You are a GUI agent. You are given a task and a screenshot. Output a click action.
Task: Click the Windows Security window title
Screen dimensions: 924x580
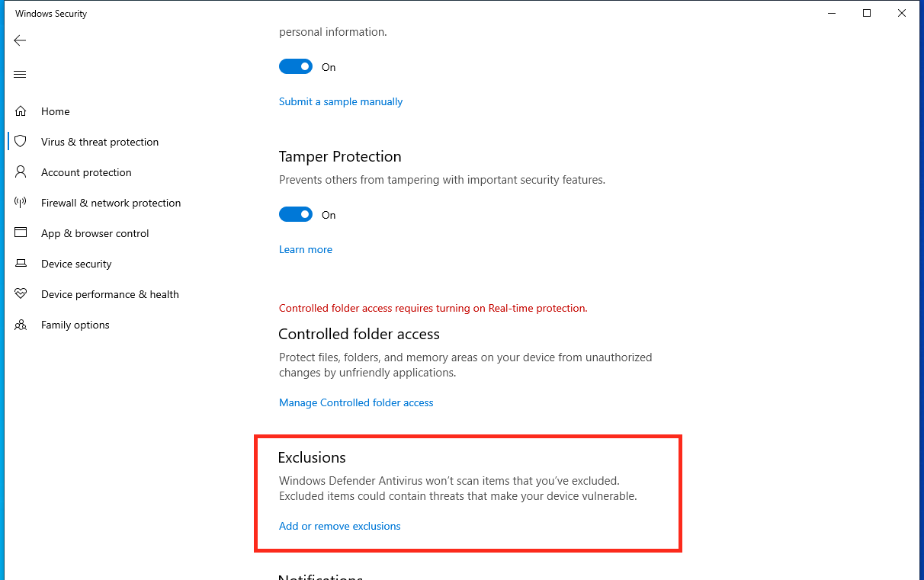click(51, 14)
